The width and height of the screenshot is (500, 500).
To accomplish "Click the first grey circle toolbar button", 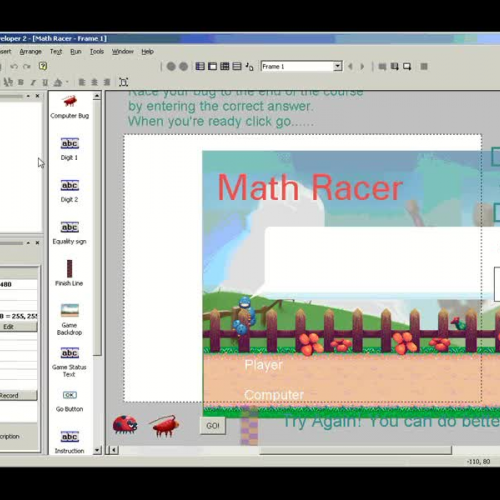I will pos(171,66).
